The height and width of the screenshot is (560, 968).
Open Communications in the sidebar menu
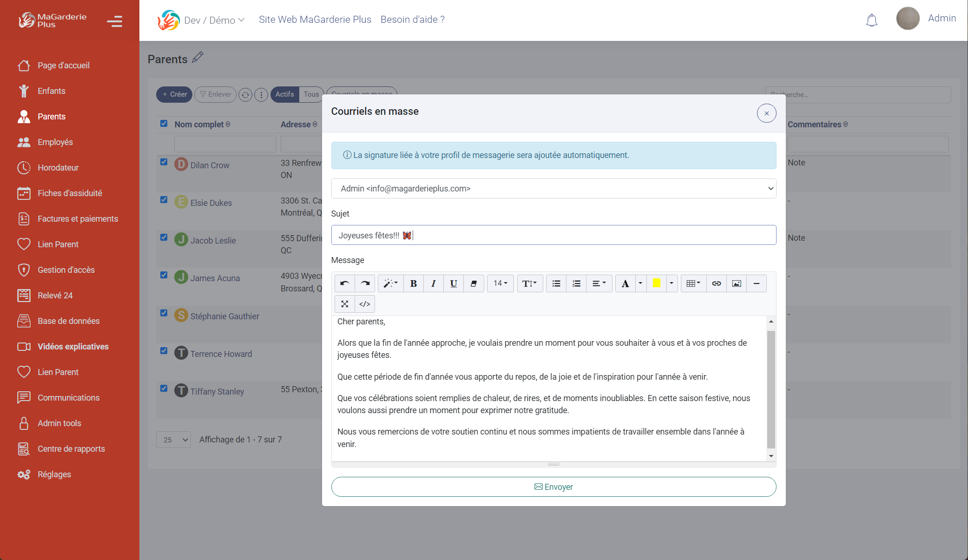click(x=68, y=398)
